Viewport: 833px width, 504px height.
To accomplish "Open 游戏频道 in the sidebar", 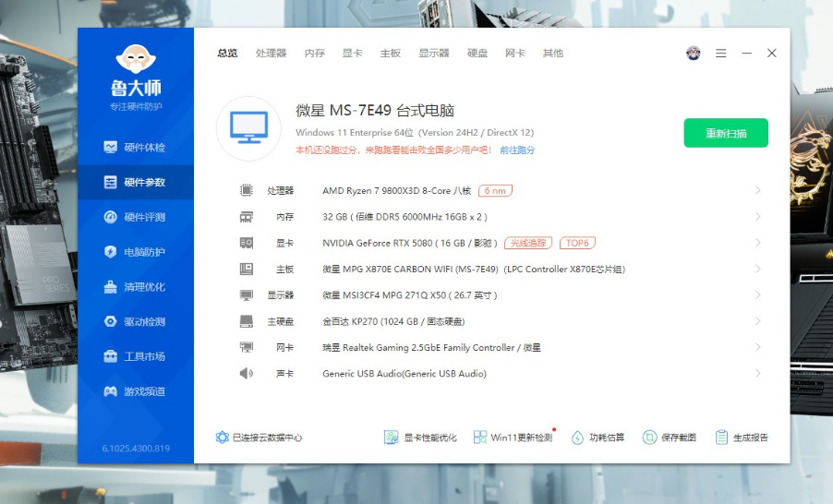I will pyautogui.click(x=136, y=391).
